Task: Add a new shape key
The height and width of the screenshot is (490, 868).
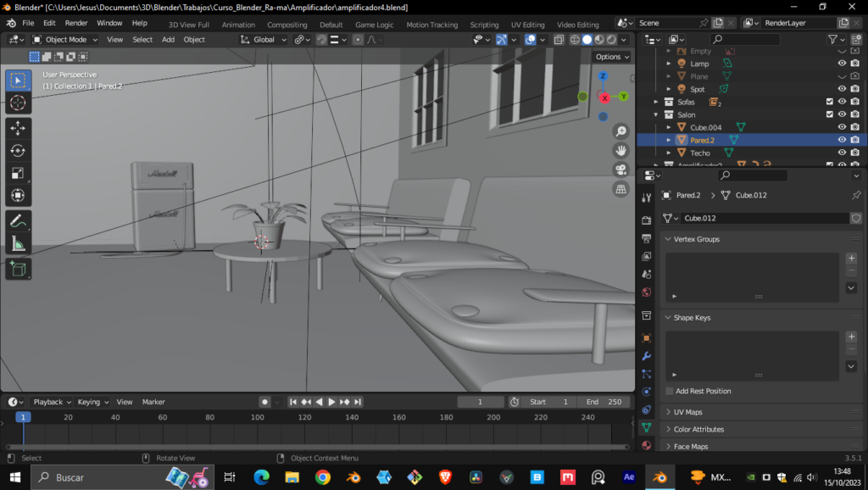Action: (x=851, y=337)
